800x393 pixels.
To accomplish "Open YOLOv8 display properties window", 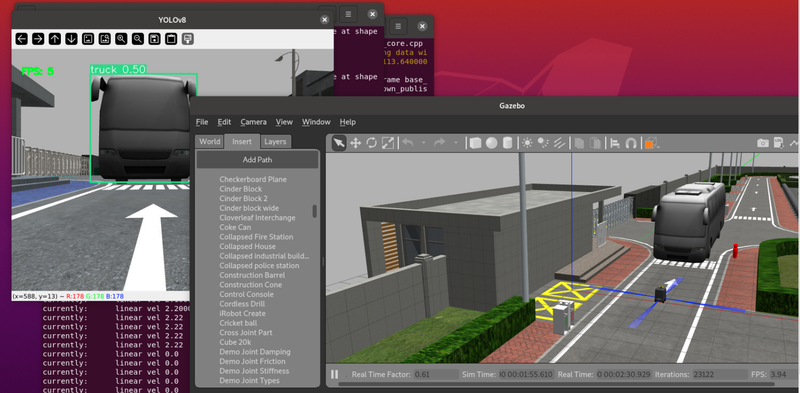I will (187, 39).
